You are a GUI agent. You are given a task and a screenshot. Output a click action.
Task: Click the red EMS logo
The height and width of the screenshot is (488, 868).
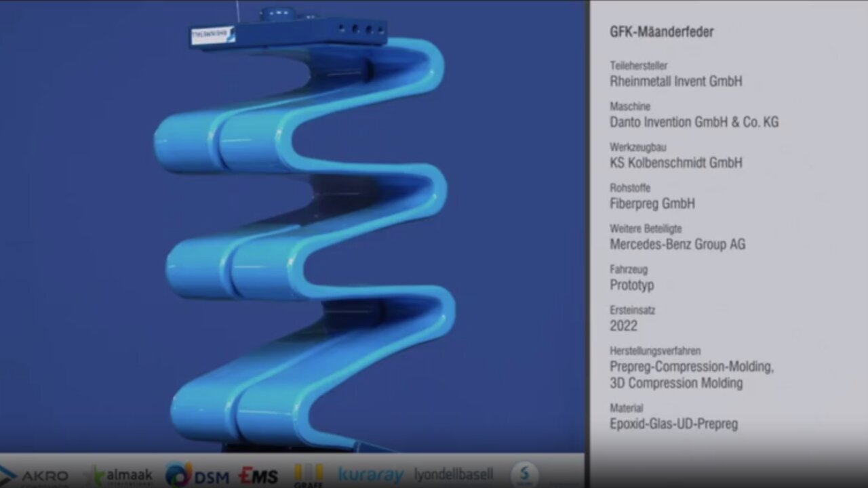click(258, 476)
